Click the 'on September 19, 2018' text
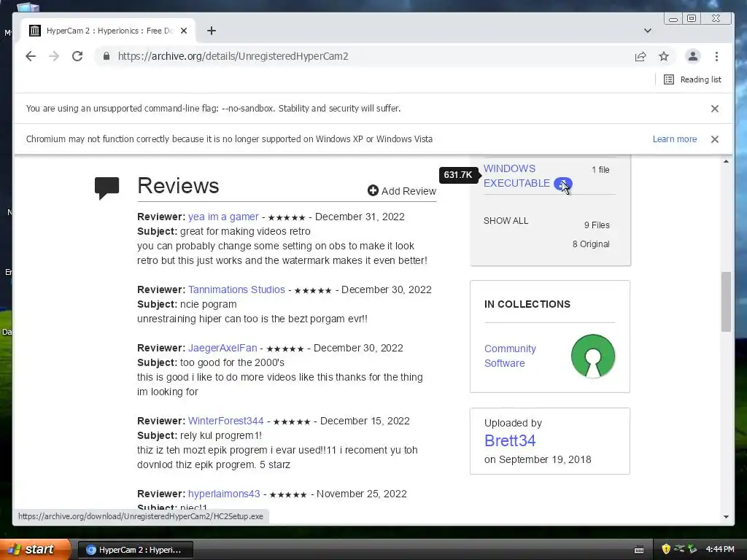Viewport: 747px width, 560px height. (x=538, y=459)
